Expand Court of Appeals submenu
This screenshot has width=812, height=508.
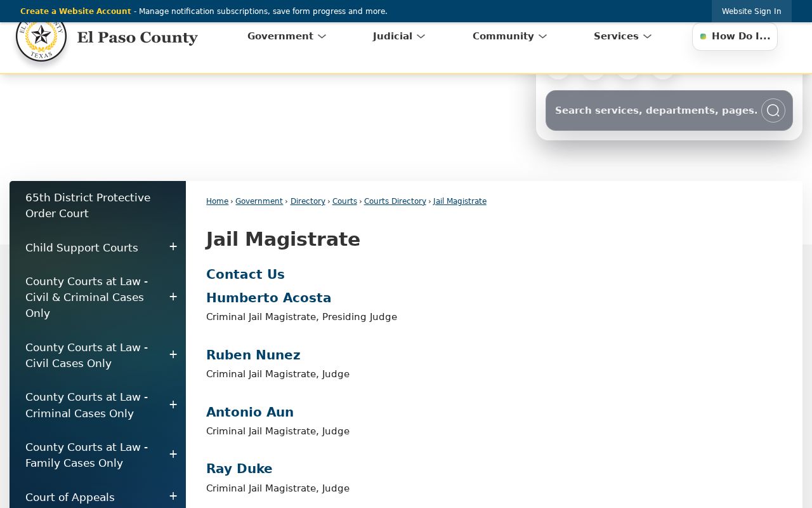pyautogui.click(x=173, y=497)
